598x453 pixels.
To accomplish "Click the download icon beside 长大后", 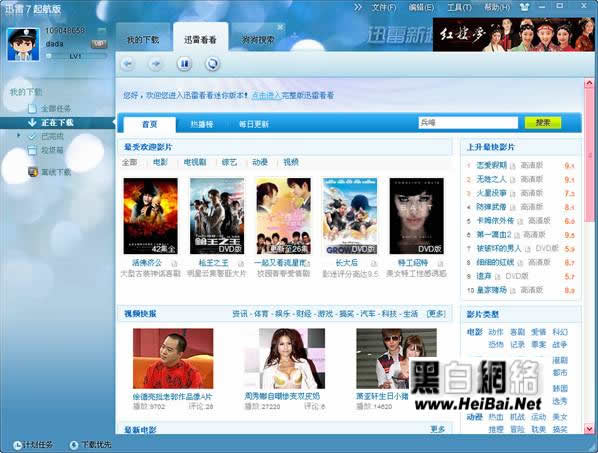I will coord(373,263).
